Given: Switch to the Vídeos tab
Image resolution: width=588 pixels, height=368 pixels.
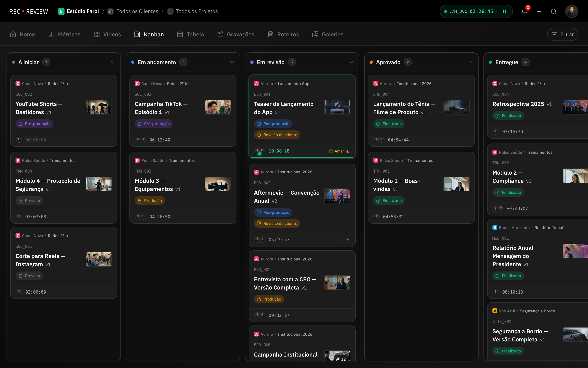Looking at the screenshot, I should tap(107, 34).
